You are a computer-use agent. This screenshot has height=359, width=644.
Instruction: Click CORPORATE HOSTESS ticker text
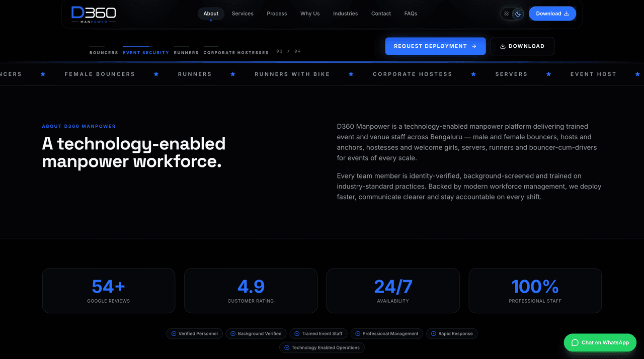(413, 74)
